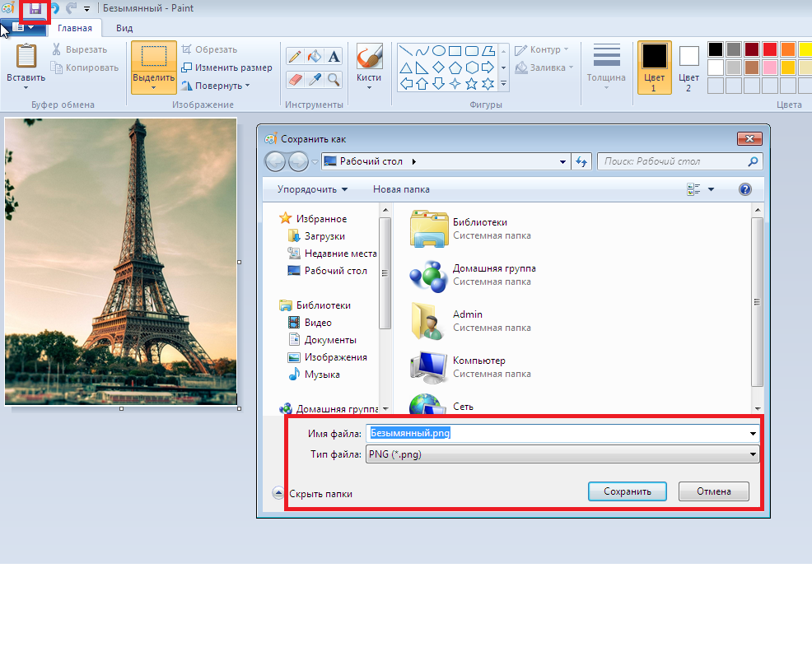
Task: Choose the Five-point star shape
Action: [x=471, y=83]
